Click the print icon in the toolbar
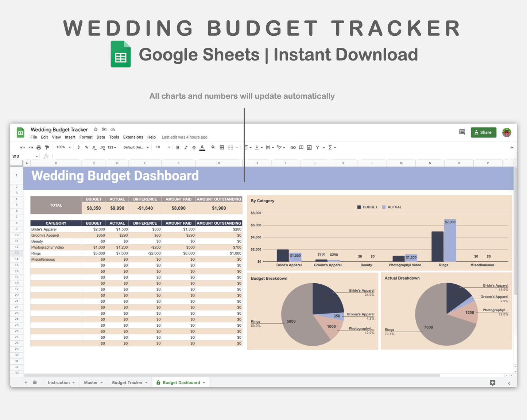Viewport: 527px width, 420px height. click(39, 147)
